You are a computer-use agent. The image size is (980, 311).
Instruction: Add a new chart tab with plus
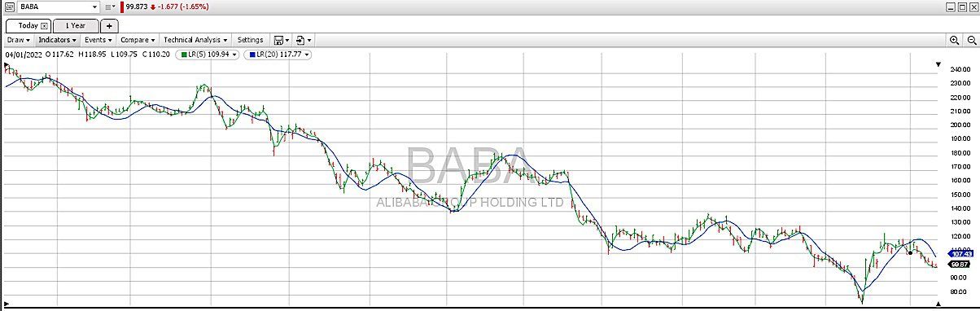pos(110,25)
